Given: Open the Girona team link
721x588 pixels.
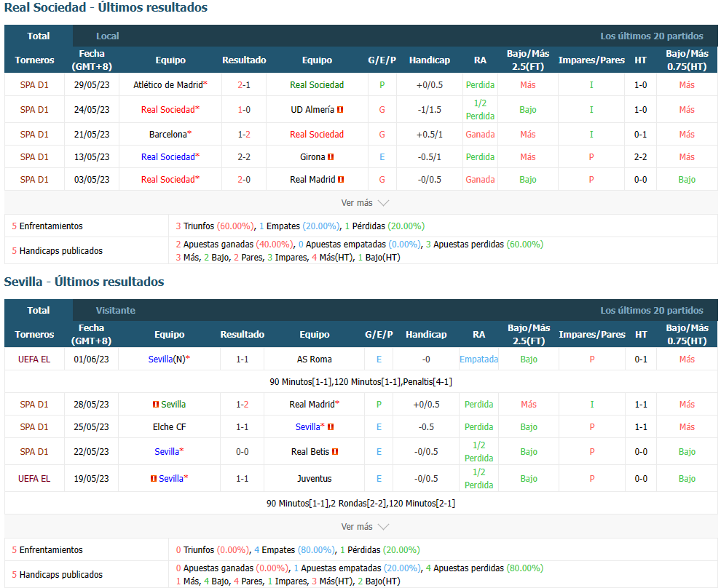Looking at the screenshot, I should pyautogui.click(x=312, y=157).
